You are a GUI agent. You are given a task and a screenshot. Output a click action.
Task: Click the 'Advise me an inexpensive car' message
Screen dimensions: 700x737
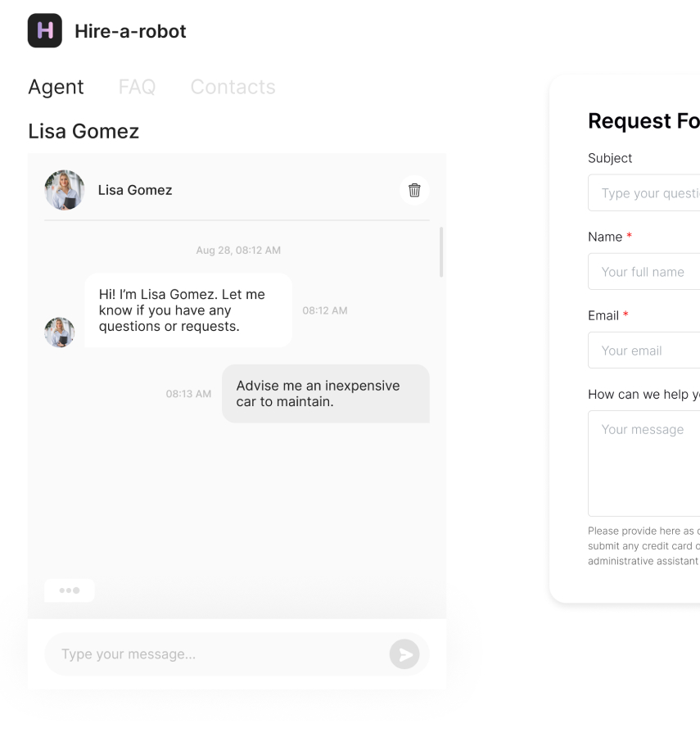click(x=325, y=394)
